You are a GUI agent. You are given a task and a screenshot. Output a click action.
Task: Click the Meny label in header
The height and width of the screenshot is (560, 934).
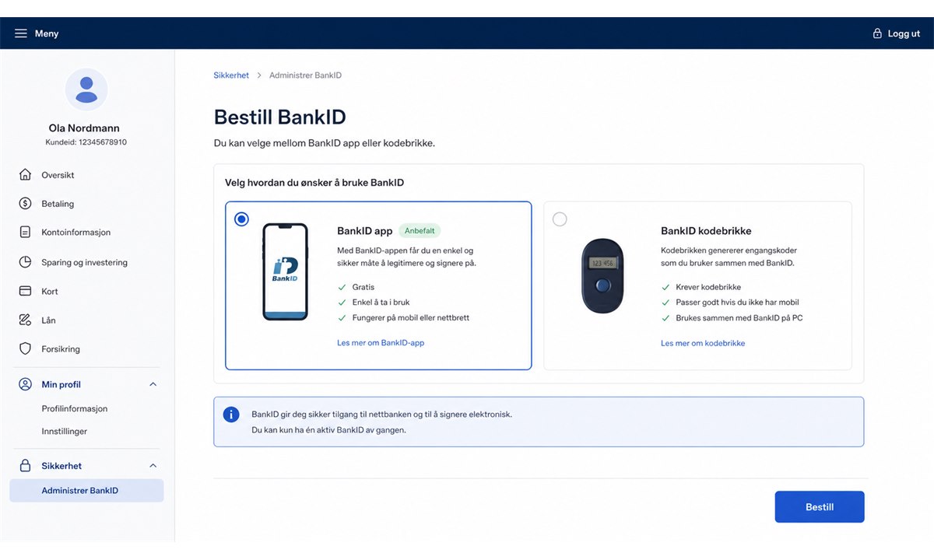tap(47, 33)
